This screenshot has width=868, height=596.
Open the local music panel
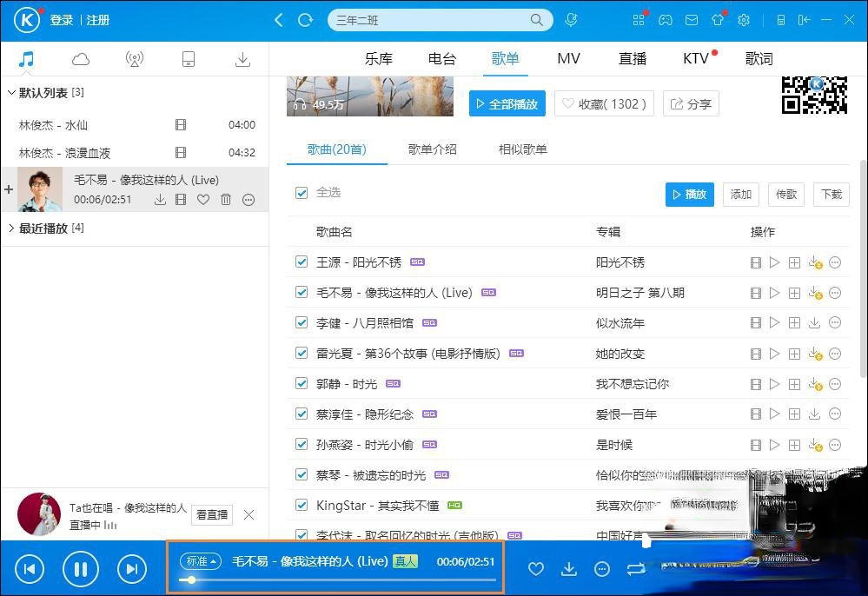[x=26, y=58]
